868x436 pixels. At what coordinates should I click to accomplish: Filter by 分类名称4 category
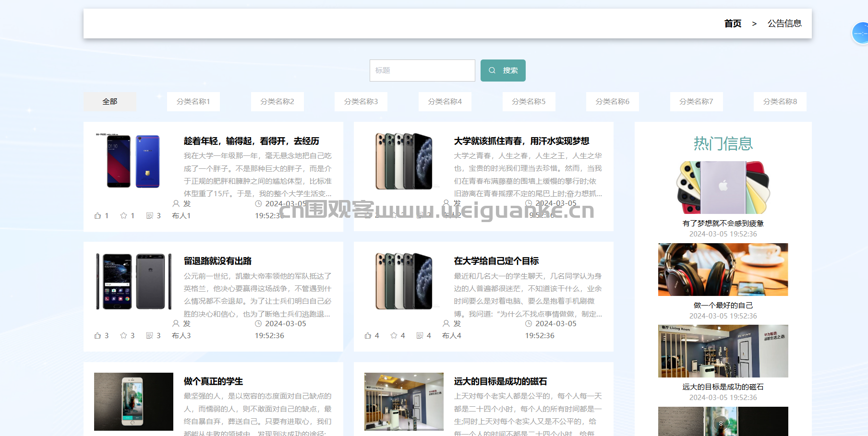click(x=445, y=102)
